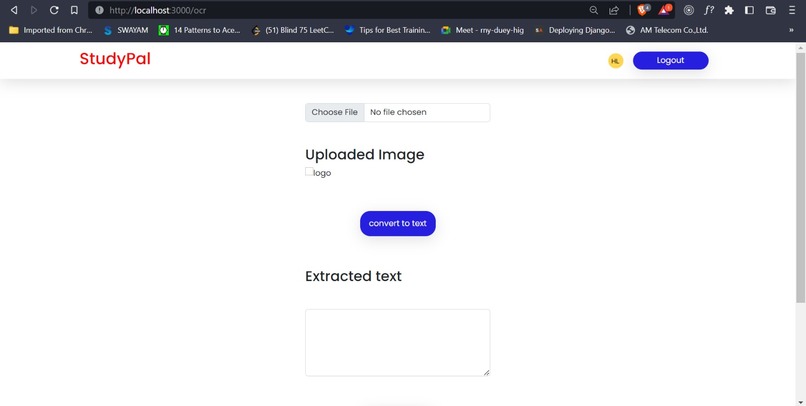Image resolution: width=806 pixels, height=406 pixels.
Task: Open the Tips for Best Training bookmark
Action: pyautogui.click(x=388, y=30)
